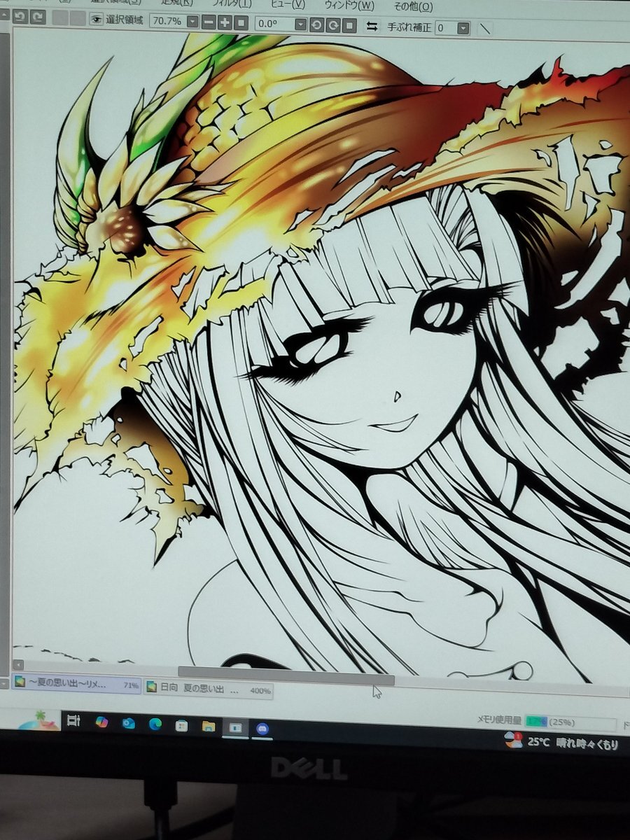Rotate the canvas counterclockwise

tap(316, 25)
